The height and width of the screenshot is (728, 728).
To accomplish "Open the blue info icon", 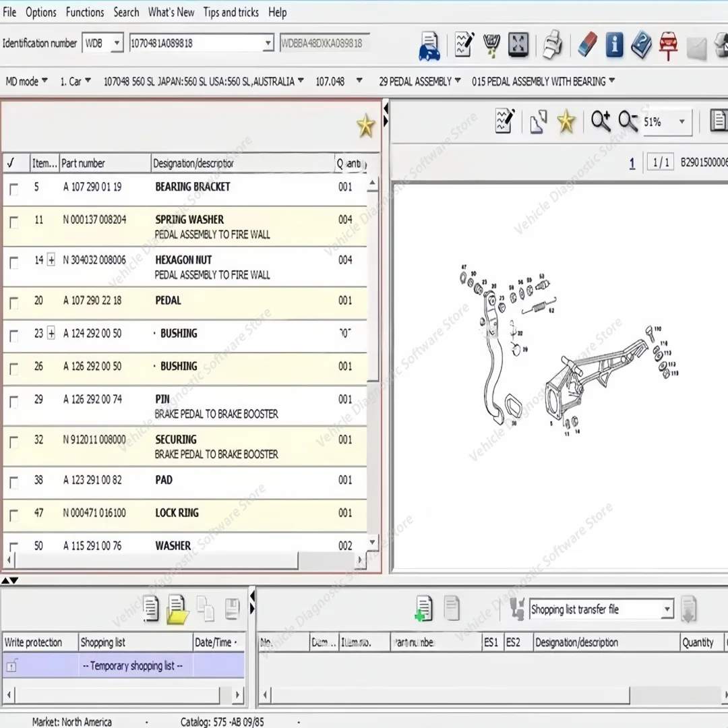I will pyautogui.click(x=614, y=44).
